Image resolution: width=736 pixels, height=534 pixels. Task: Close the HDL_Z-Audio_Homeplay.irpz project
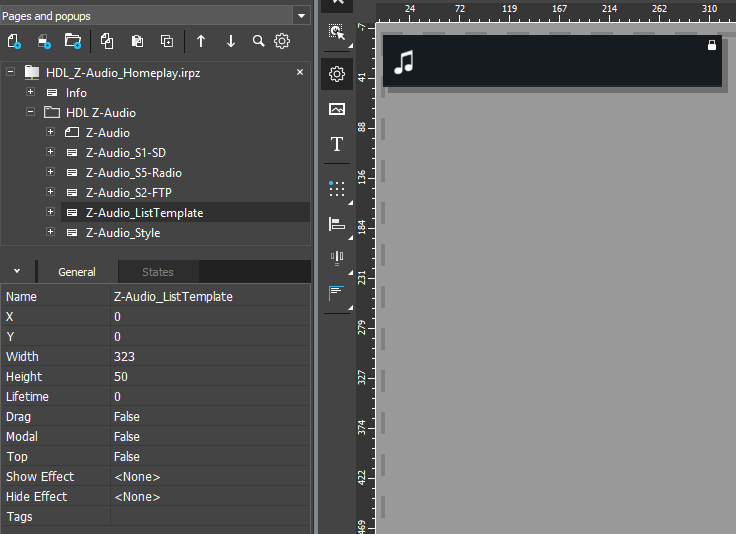pyautogui.click(x=299, y=73)
